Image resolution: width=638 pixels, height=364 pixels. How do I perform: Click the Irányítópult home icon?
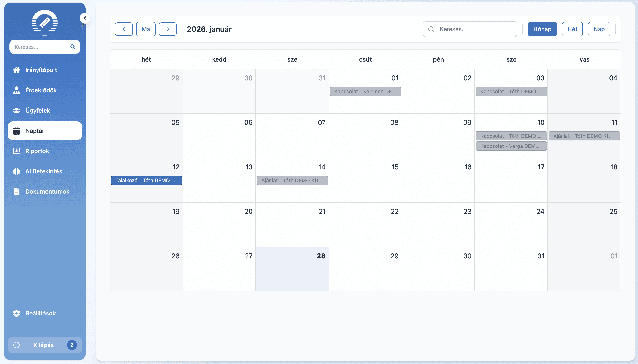click(16, 70)
